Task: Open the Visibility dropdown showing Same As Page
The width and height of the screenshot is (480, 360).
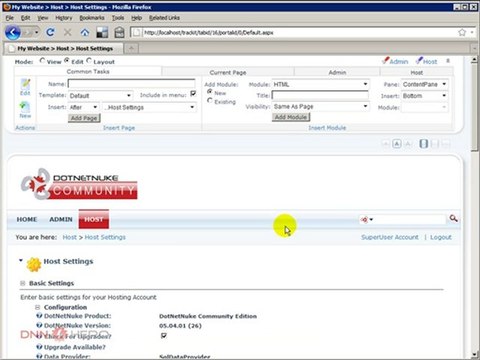Action: point(320,107)
